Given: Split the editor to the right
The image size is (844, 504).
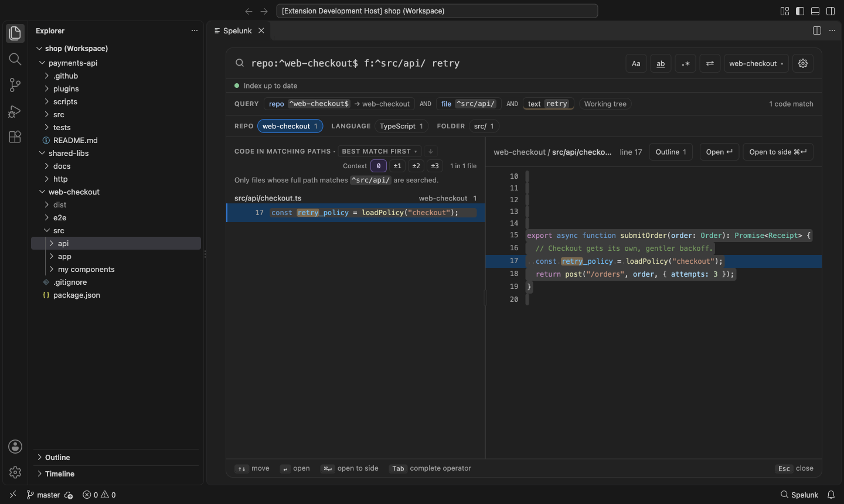Looking at the screenshot, I should (817, 30).
